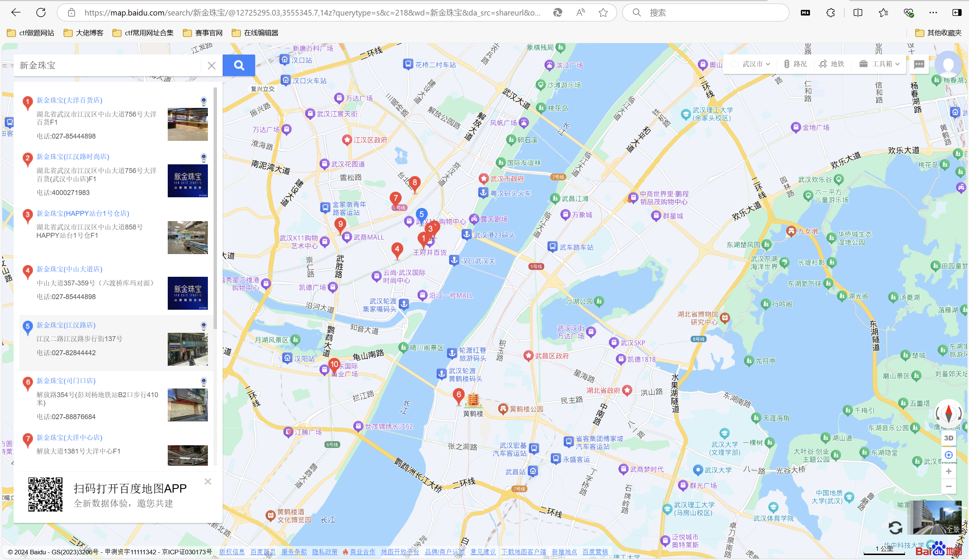Open the read aloud icon
The image size is (969, 560).
coord(580,13)
